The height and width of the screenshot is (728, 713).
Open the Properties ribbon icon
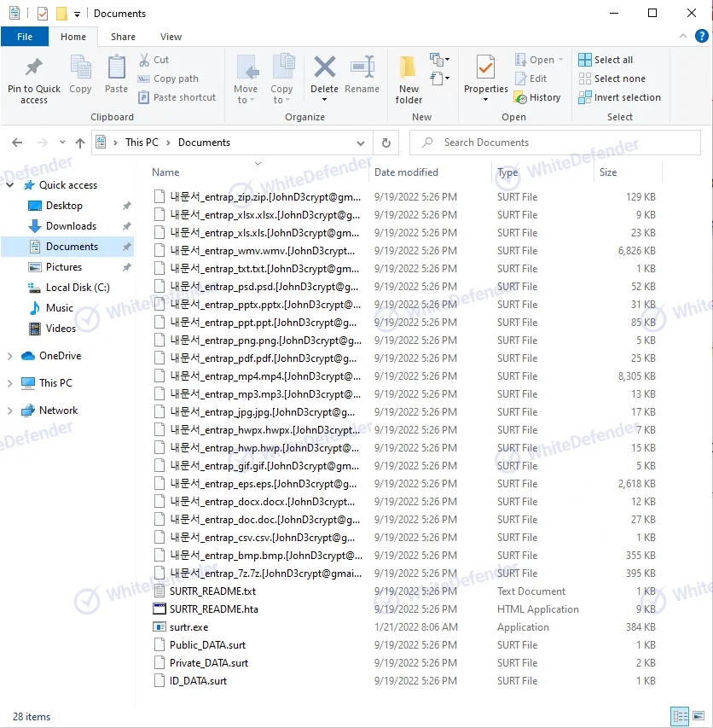485,68
